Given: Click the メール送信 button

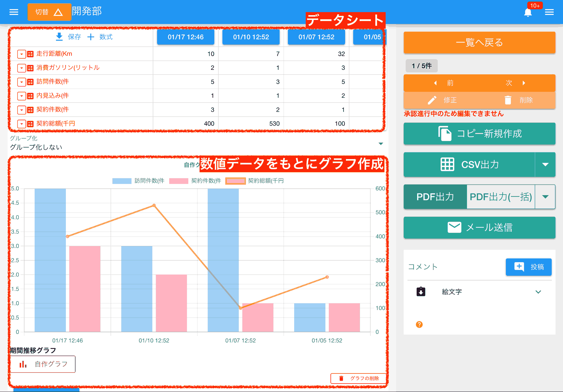Looking at the screenshot, I should (x=479, y=228).
